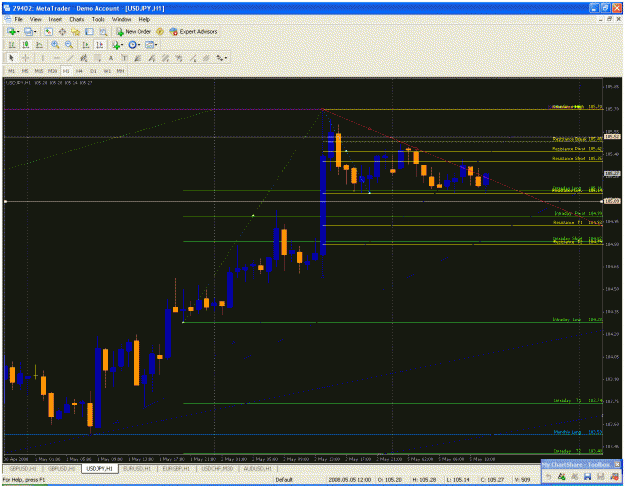Zoom out of the chart
Image resolution: width=625 pixels, height=486 pixels.
(69, 45)
